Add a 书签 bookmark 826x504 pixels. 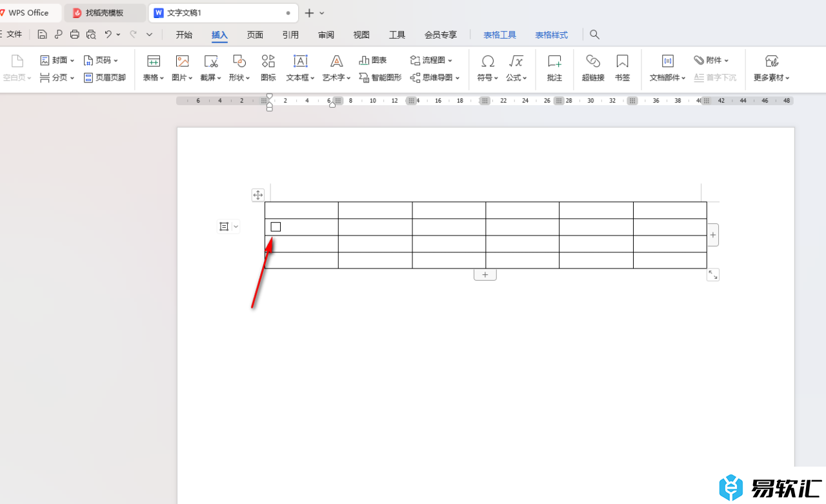click(x=622, y=68)
